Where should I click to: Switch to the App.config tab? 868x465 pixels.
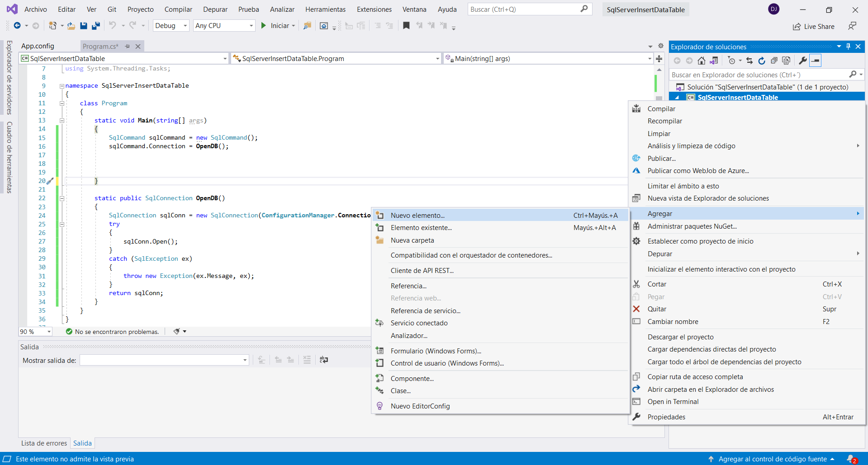38,46
